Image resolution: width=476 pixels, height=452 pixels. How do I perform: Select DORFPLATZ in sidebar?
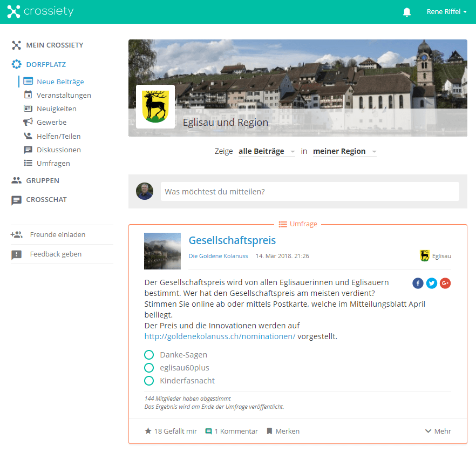tap(46, 64)
